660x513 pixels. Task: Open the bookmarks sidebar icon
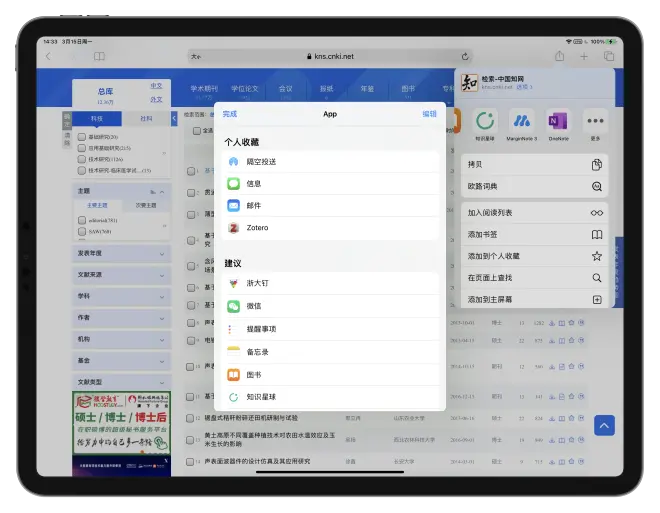point(99,56)
